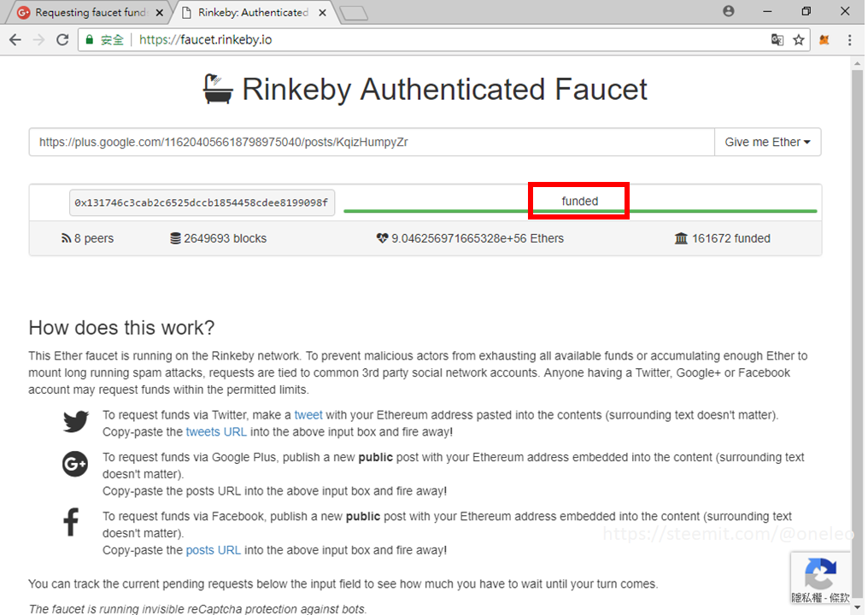Open a new browser tab
Screen dimensions: 868x615
tap(355, 14)
